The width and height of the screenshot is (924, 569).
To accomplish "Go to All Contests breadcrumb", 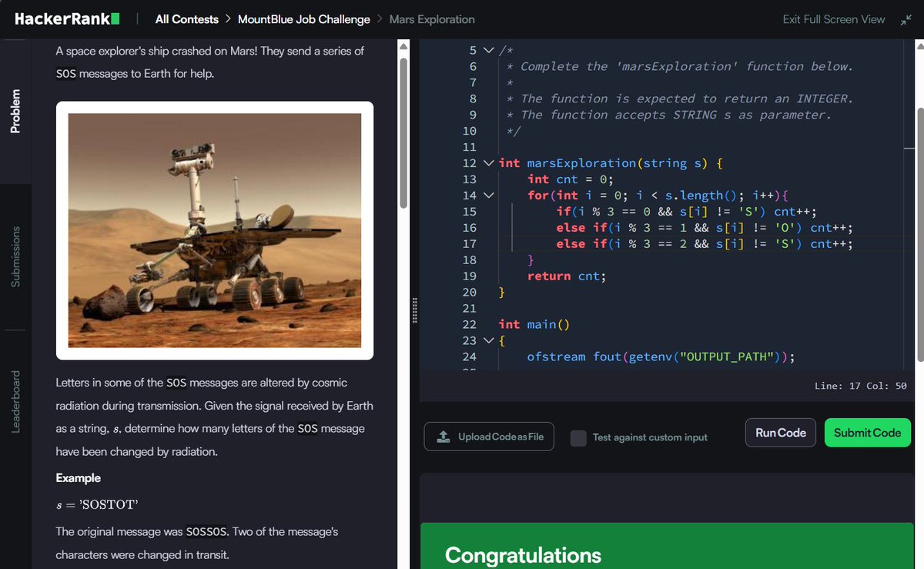I will 187,19.
